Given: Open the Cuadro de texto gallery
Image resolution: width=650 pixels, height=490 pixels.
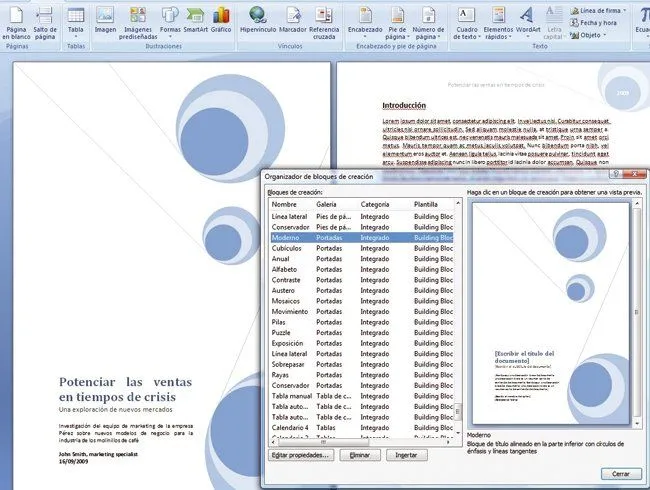Looking at the screenshot, I should click(467, 23).
